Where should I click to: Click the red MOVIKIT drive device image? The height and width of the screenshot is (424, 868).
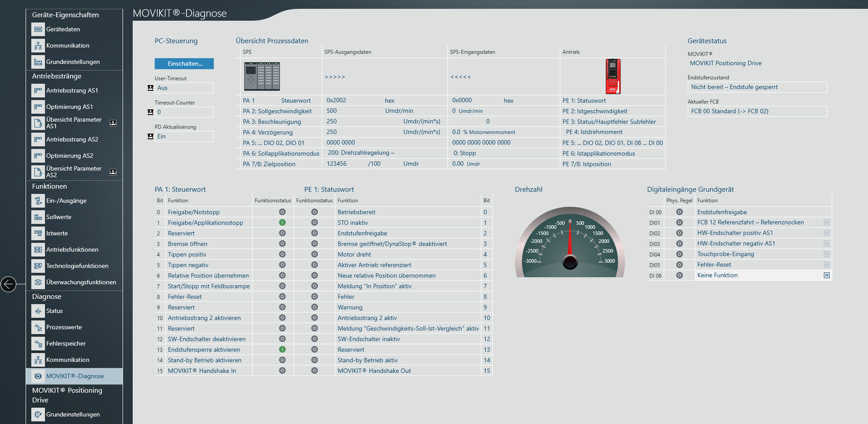coord(613,76)
